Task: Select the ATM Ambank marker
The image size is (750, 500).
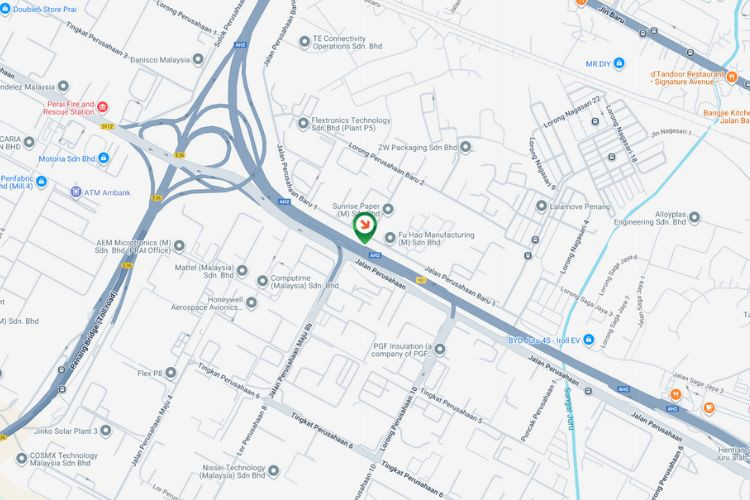Action: pyautogui.click(x=76, y=192)
